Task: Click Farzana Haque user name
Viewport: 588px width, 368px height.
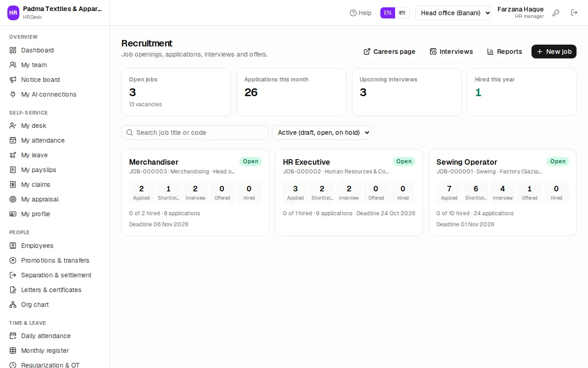Action: pyautogui.click(x=520, y=9)
